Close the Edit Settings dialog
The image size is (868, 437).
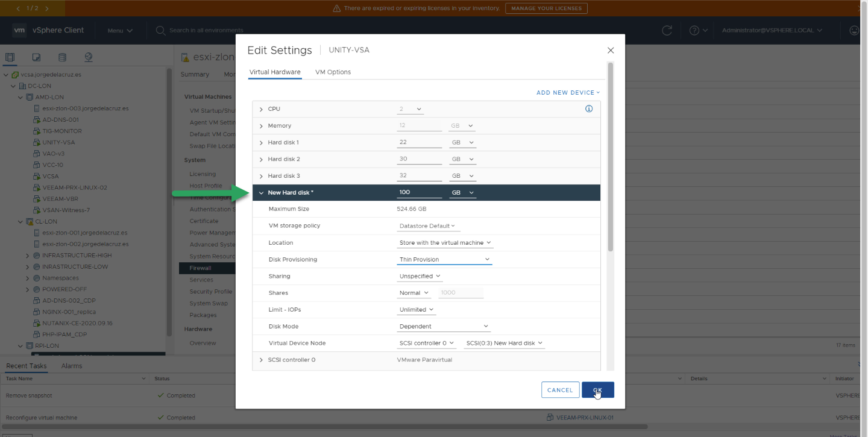611,51
